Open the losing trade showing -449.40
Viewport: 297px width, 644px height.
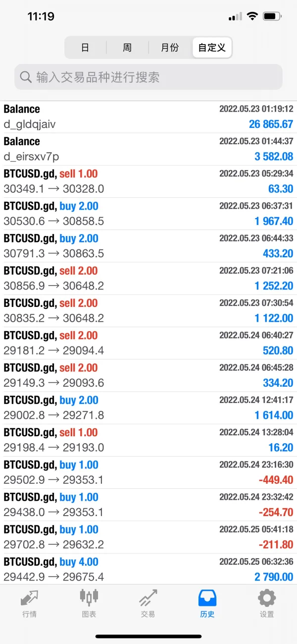point(148,472)
